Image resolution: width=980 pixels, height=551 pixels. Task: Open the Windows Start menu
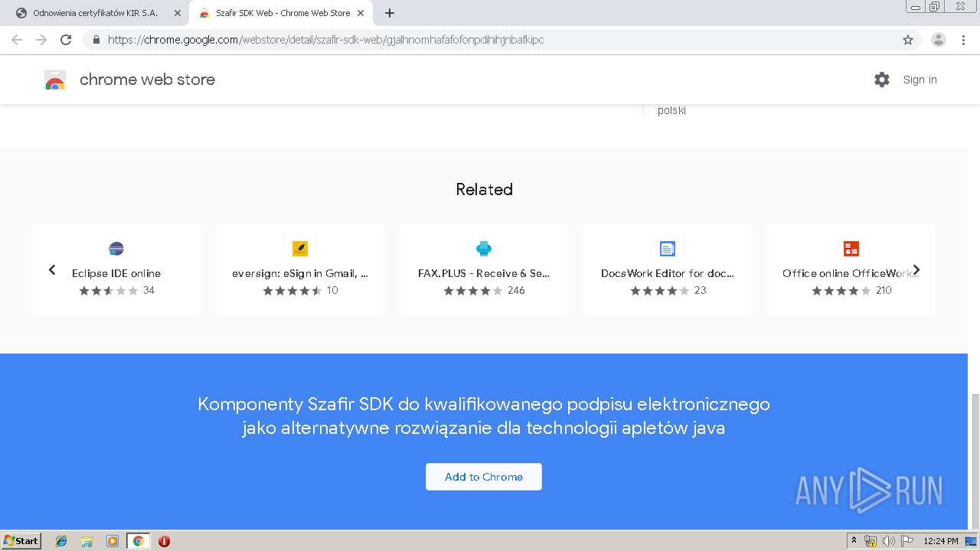click(x=21, y=541)
